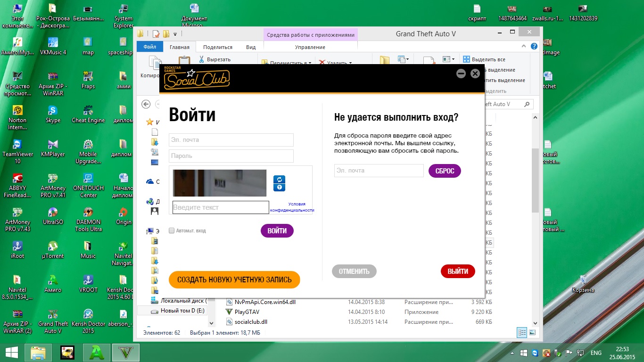Open the Файл ribbon tab
644x362 pixels.
tap(150, 47)
